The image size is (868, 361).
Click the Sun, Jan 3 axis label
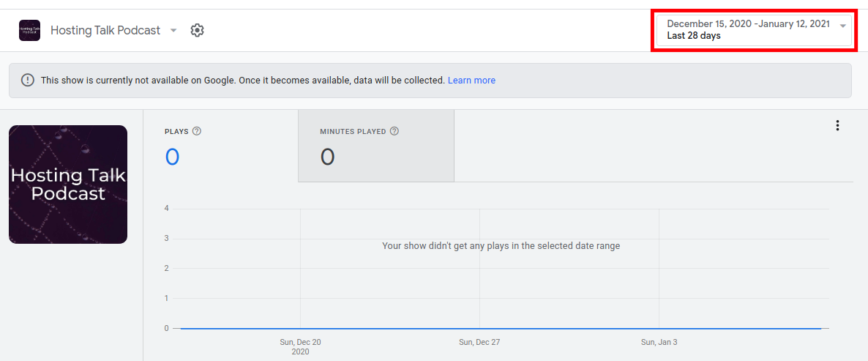[659, 342]
